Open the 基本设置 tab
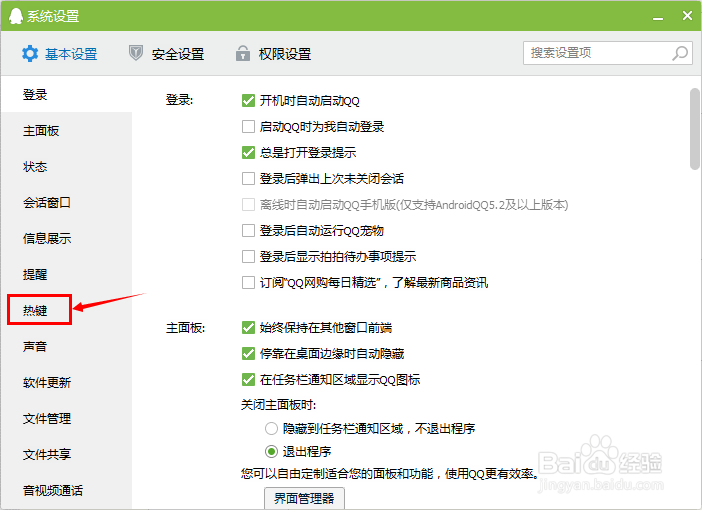This screenshot has height=510, width=702. [x=60, y=54]
